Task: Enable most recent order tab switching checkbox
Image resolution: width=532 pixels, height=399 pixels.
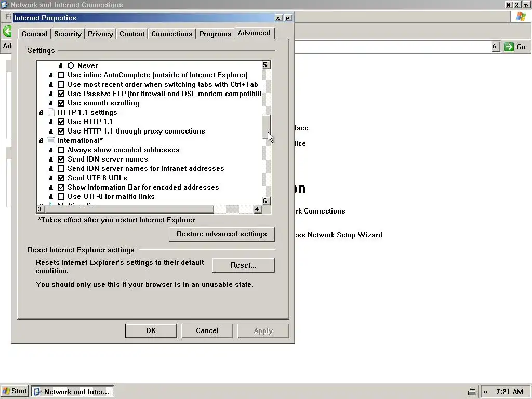Action: pyautogui.click(x=61, y=85)
